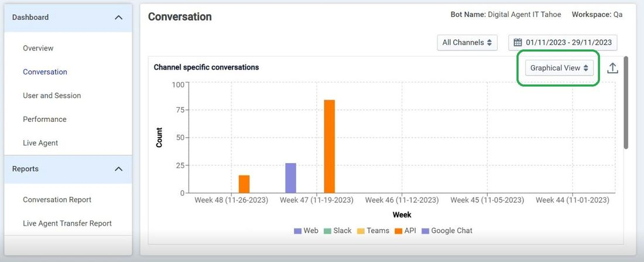This screenshot has width=644, height=262.
Task: Open the All Channels dropdown
Action: (467, 42)
